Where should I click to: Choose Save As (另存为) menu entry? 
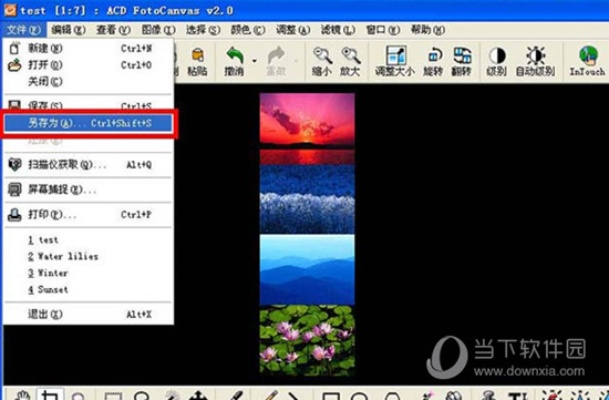pos(88,123)
